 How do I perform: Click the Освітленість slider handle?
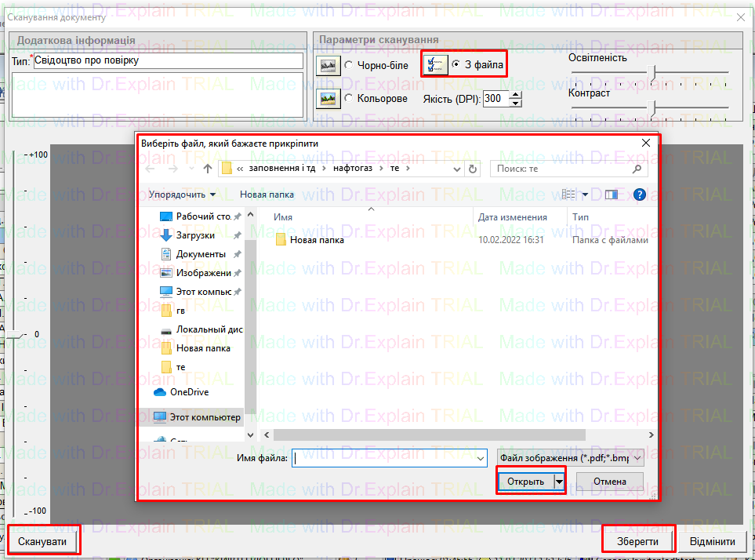[652, 74]
